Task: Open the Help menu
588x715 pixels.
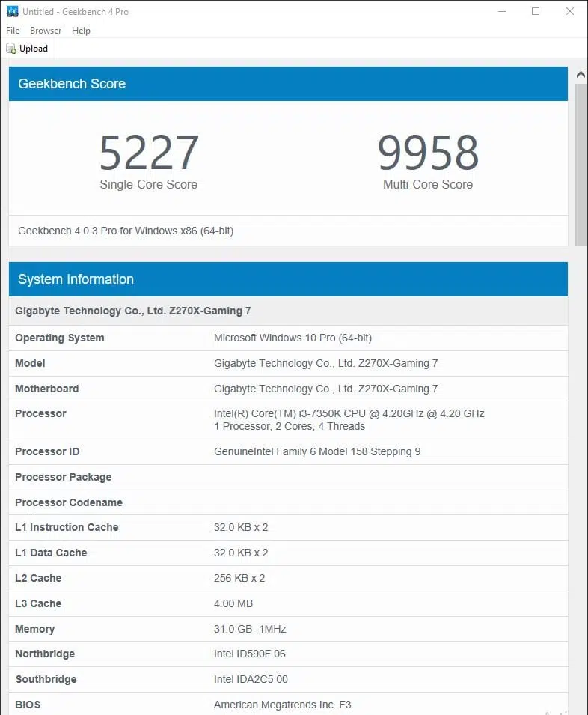Action: (81, 31)
